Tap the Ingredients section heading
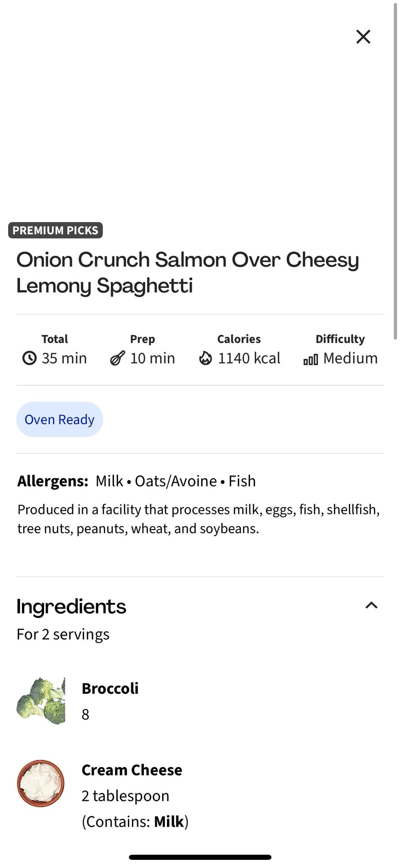Screen dimensions: 400x868 tap(71, 607)
